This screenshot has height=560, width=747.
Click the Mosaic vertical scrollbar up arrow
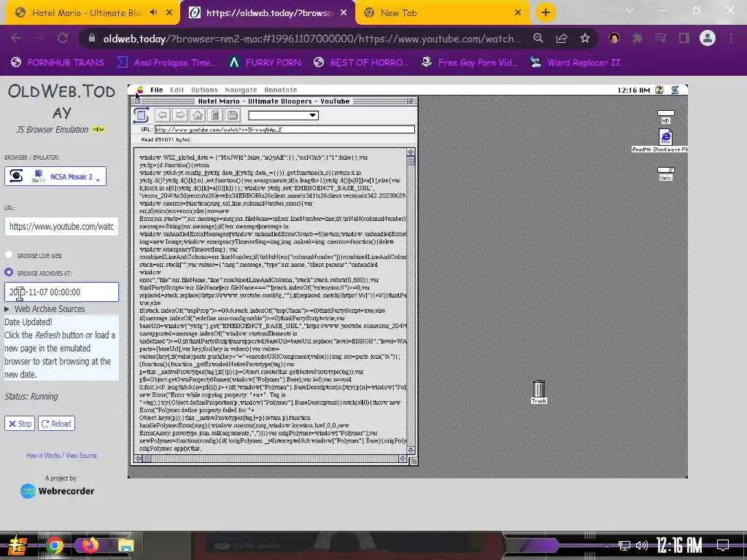coord(411,152)
